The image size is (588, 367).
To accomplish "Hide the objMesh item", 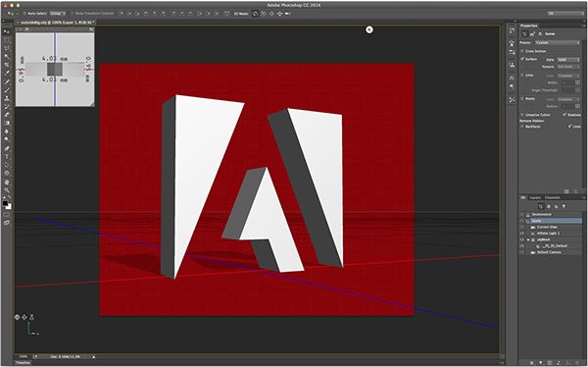I will click(522, 239).
